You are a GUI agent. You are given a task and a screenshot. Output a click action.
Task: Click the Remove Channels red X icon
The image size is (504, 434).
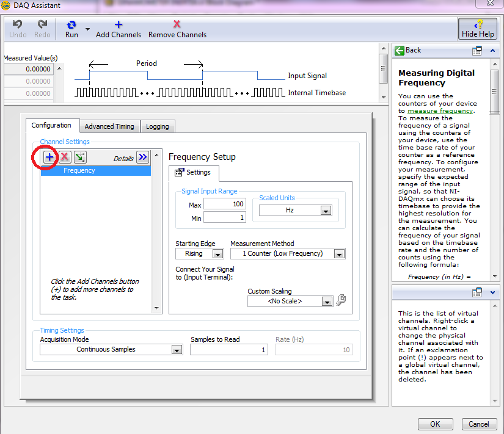pos(177,26)
